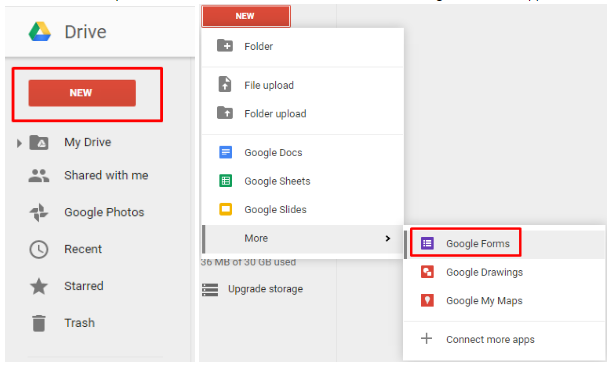Open Recent files list
The width and height of the screenshot is (610, 366).
coord(83,249)
